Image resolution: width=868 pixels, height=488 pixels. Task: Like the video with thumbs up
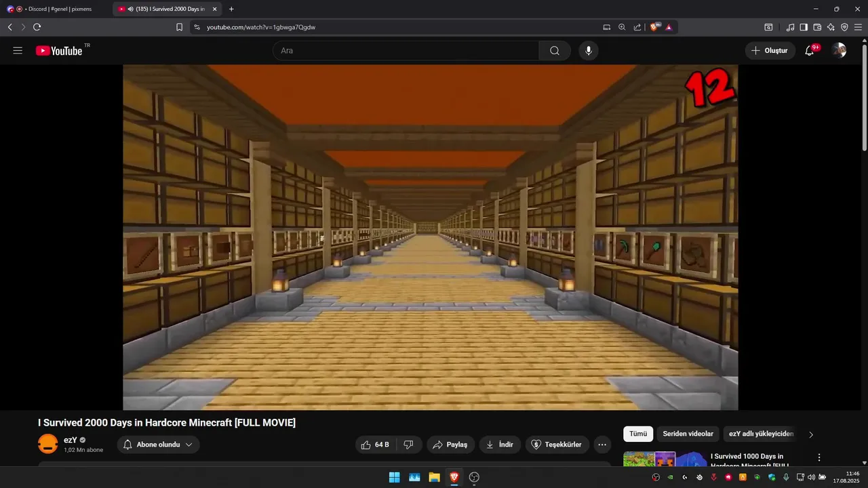point(375,445)
